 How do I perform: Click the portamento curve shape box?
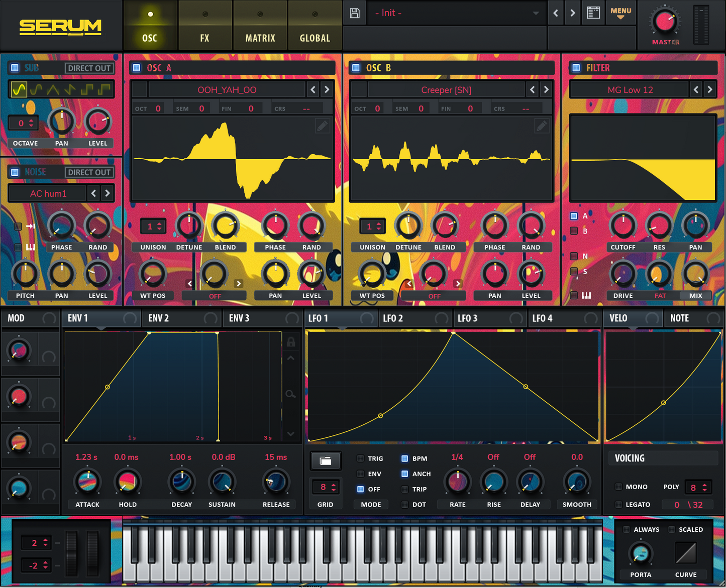point(686,553)
